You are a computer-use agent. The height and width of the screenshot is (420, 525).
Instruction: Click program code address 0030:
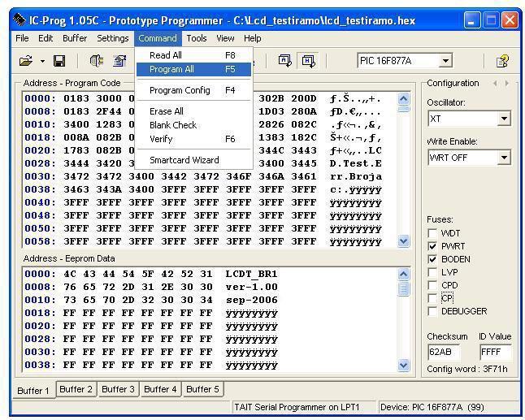coord(40,176)
